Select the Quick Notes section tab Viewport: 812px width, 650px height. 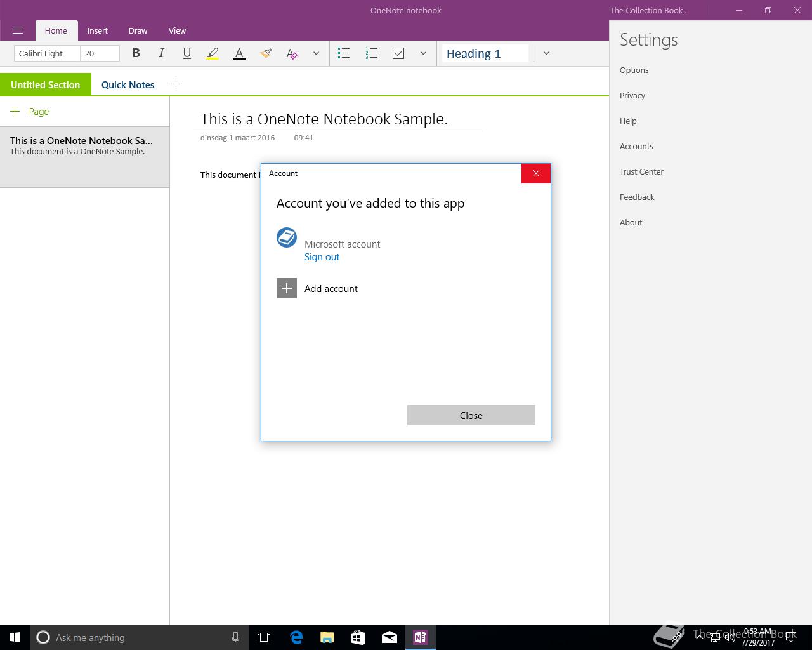128,84
